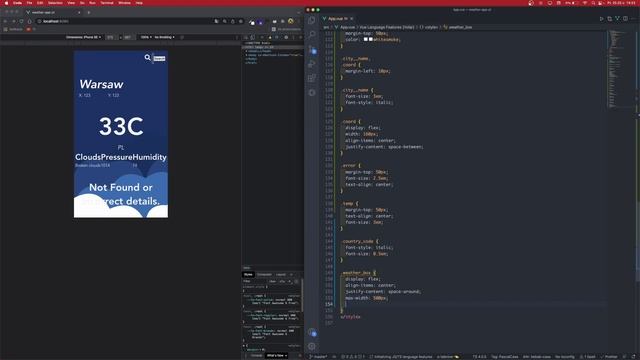Click the Search input in weather app
640x360 pixels.
[159, 58]
